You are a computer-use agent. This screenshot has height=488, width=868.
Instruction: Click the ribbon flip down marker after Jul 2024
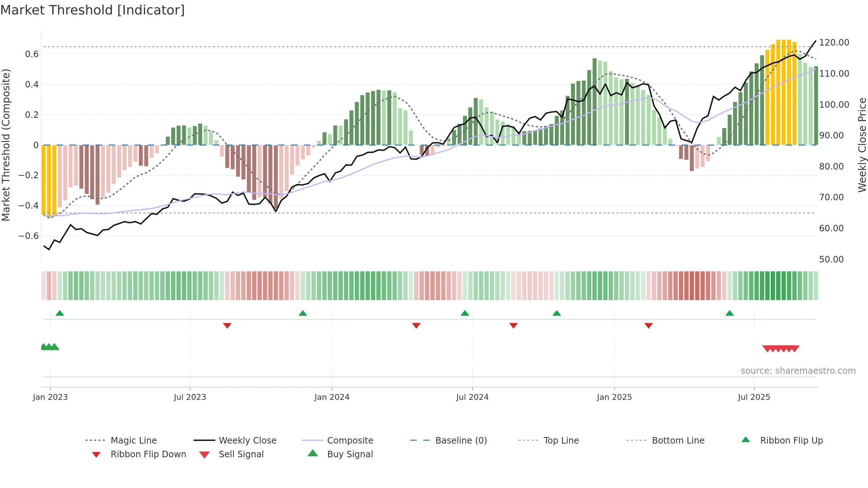point(514,326)
